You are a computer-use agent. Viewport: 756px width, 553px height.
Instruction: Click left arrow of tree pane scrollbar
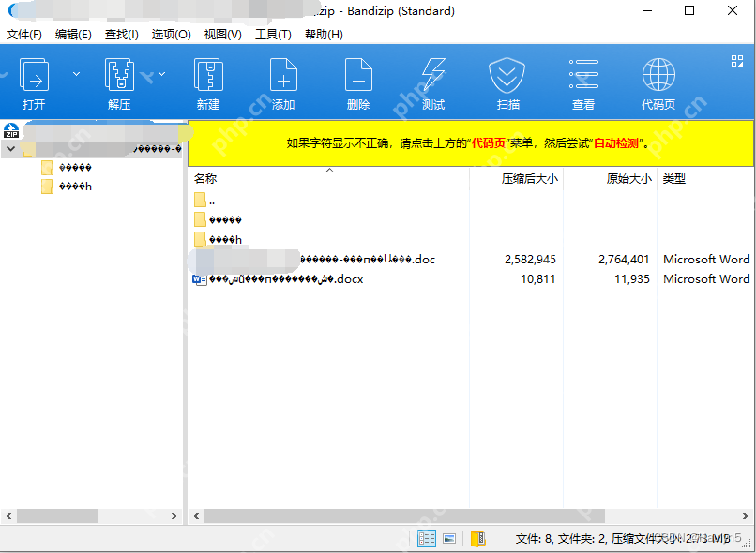coord(8,516)
